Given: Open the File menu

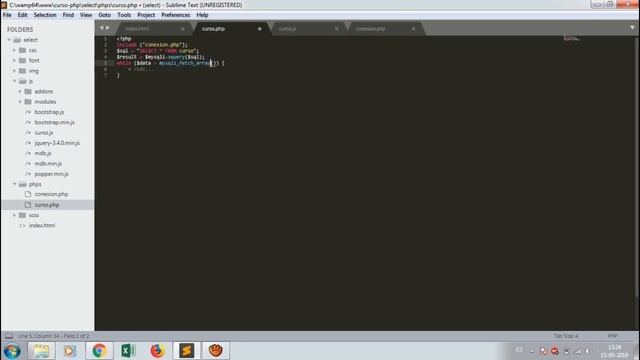Looking at the screenshot, I should click(x=7, y=15).
